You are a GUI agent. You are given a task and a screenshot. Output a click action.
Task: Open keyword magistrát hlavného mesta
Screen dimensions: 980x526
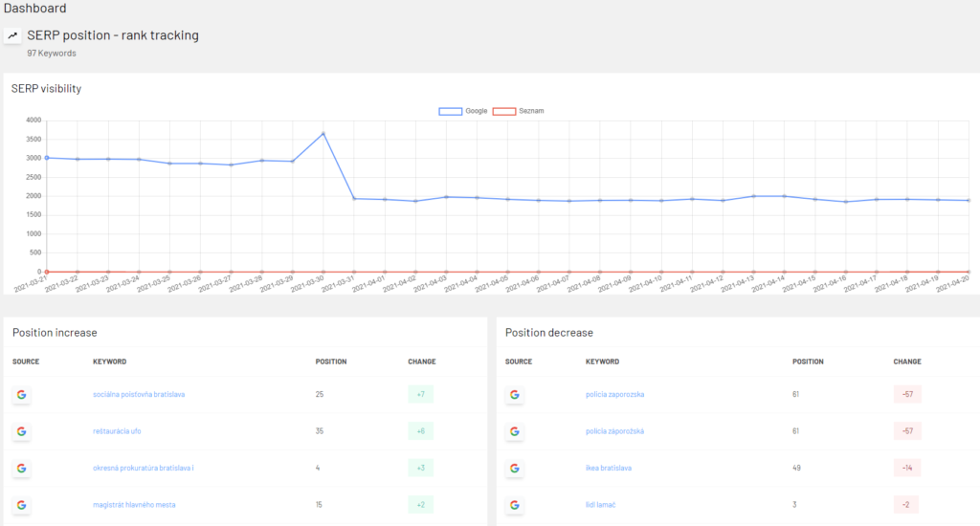point(134,505)
